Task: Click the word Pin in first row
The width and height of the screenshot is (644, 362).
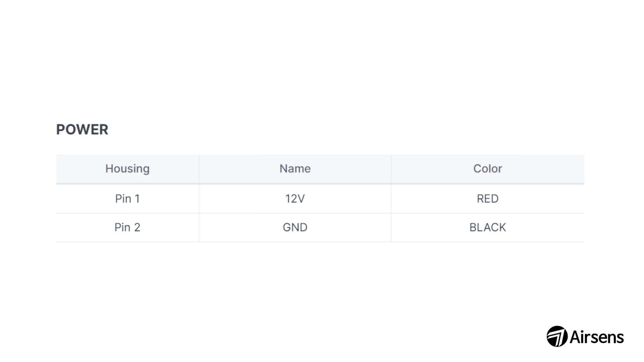Action: tap(123, 199)
